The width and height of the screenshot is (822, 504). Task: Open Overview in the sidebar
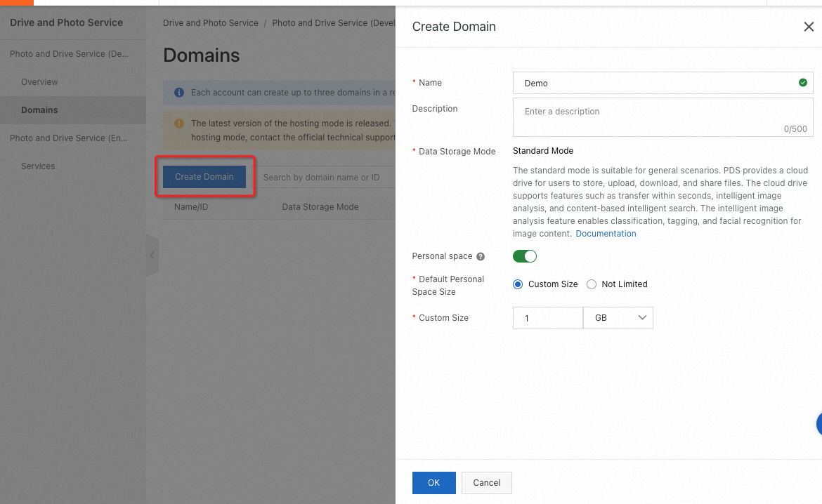pyautogui.click(x=39, y=82)
